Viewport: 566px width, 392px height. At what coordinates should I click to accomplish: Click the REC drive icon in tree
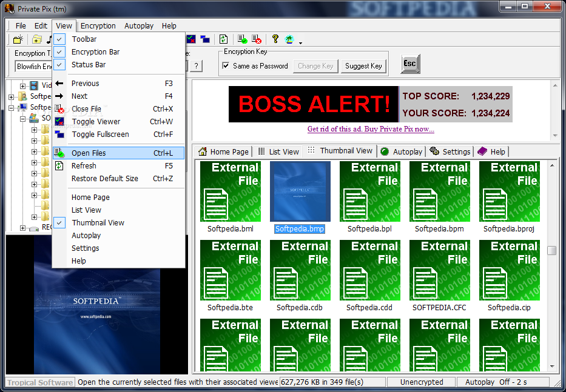pyautogui.click(x=34, y=228)
